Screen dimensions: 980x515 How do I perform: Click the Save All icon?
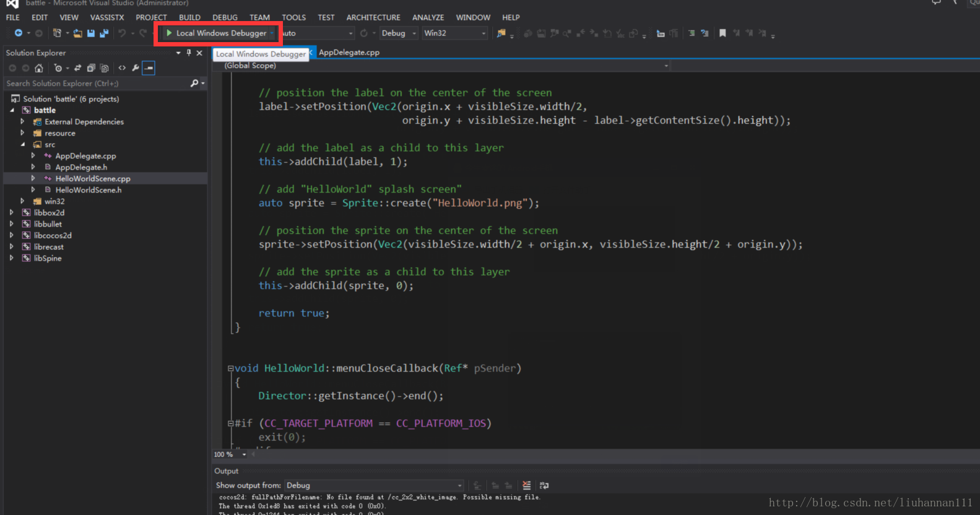(x=104, y=33)
